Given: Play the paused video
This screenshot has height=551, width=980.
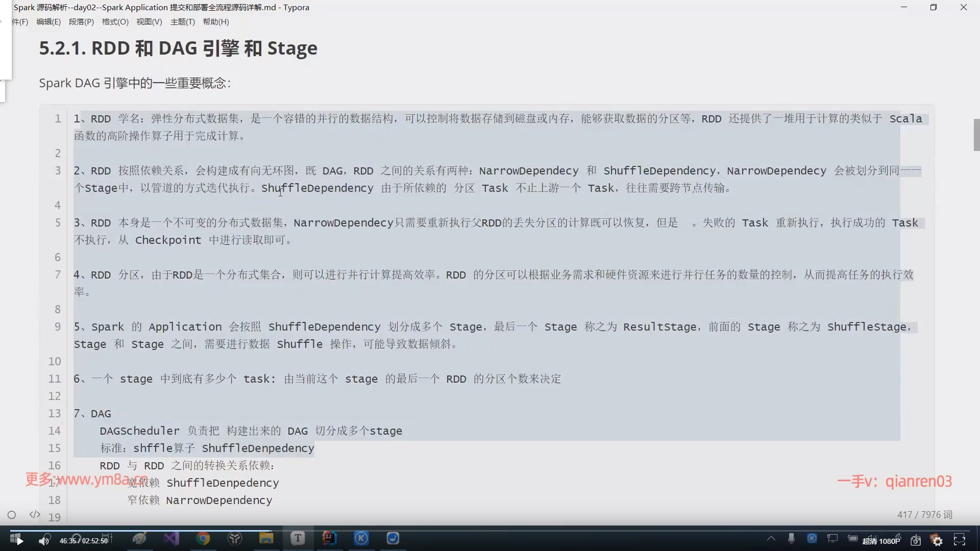Looking at the screenshot, I should coord(19,541).
